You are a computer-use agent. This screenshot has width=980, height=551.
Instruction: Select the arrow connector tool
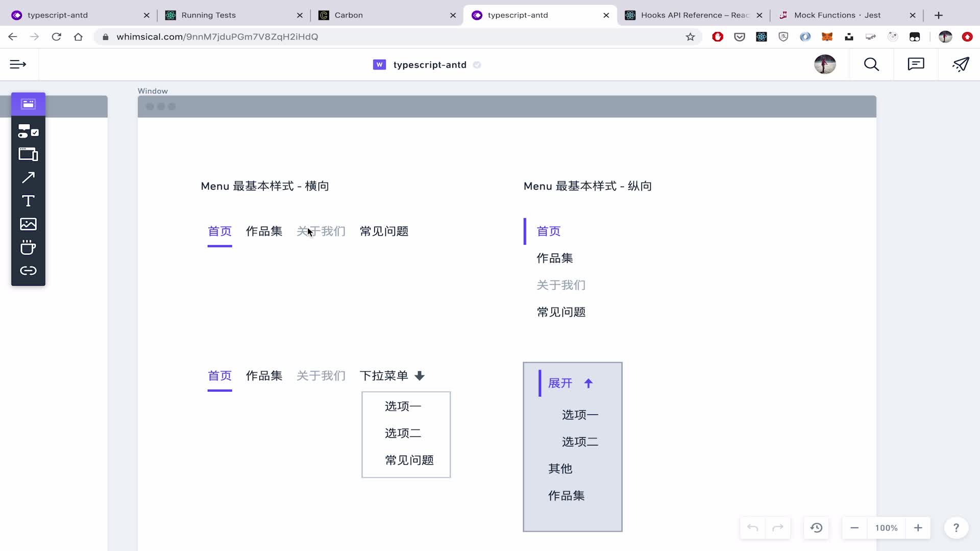pos(28,178)
